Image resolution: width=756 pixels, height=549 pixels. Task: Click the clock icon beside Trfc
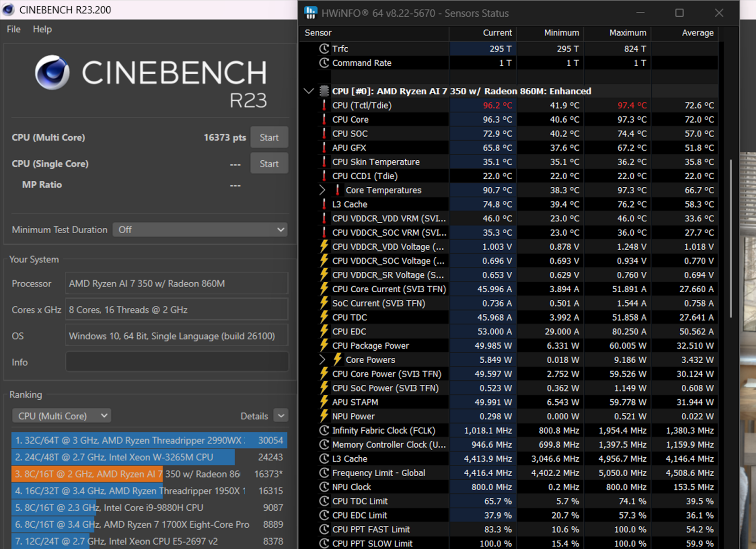(x=324, y=49)
